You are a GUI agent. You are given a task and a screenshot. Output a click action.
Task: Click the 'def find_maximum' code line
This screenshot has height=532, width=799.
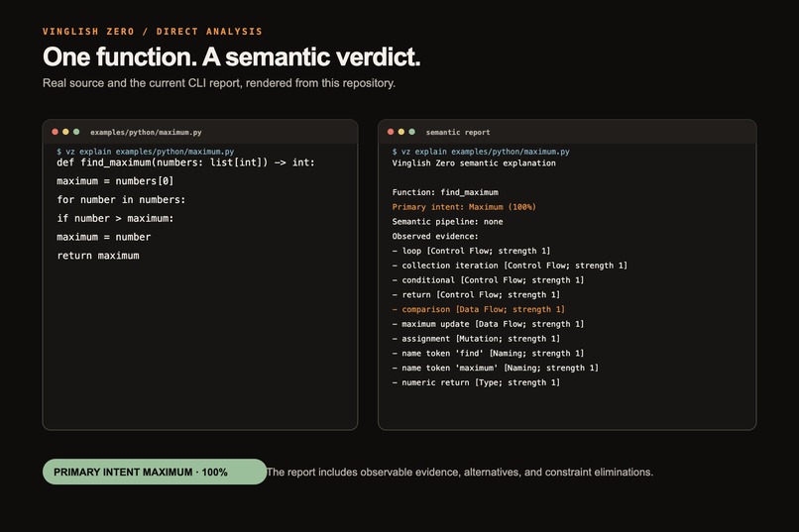point(185,162)
